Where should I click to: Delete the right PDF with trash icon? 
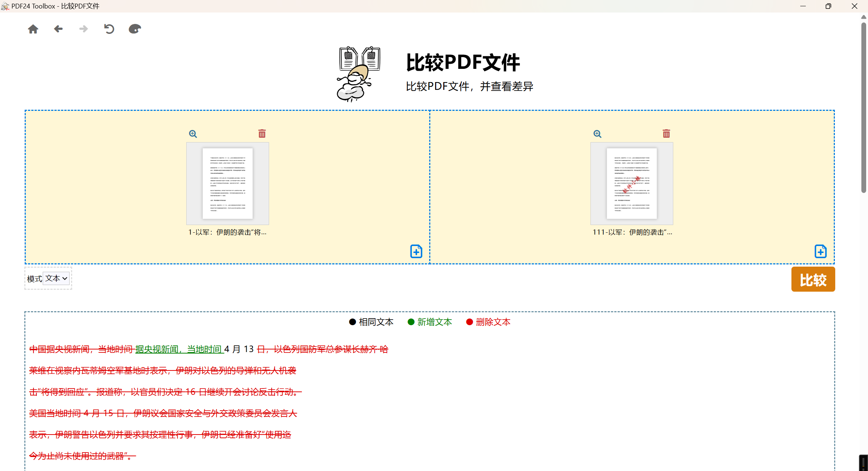tap(666, 133)
